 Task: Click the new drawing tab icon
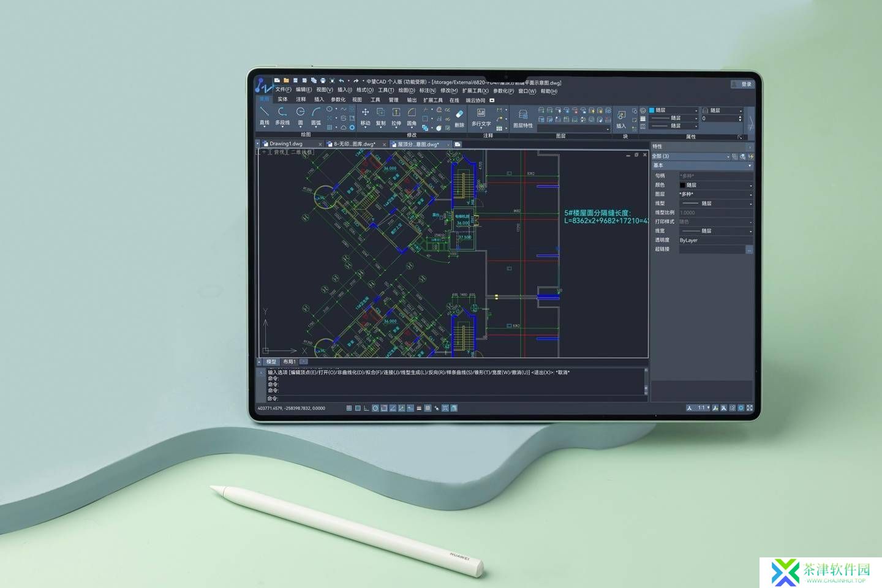click(458, 145)
